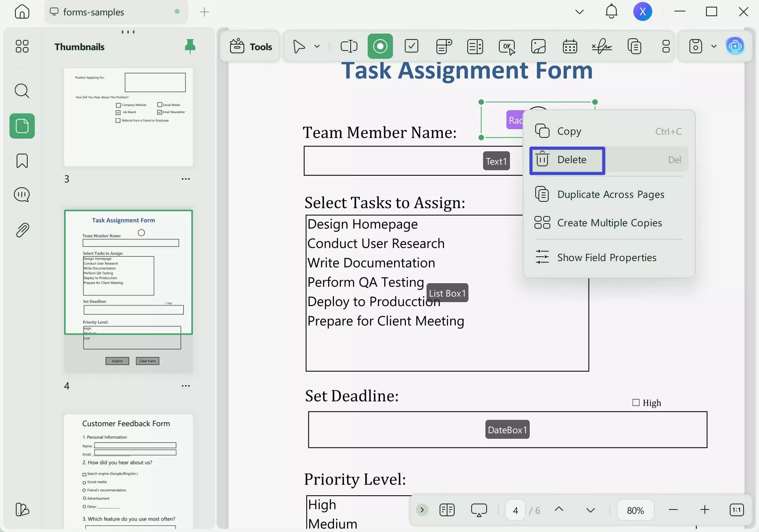Choose Delete from the context menu
Screen dimensions: 759x532
[571, 160]
